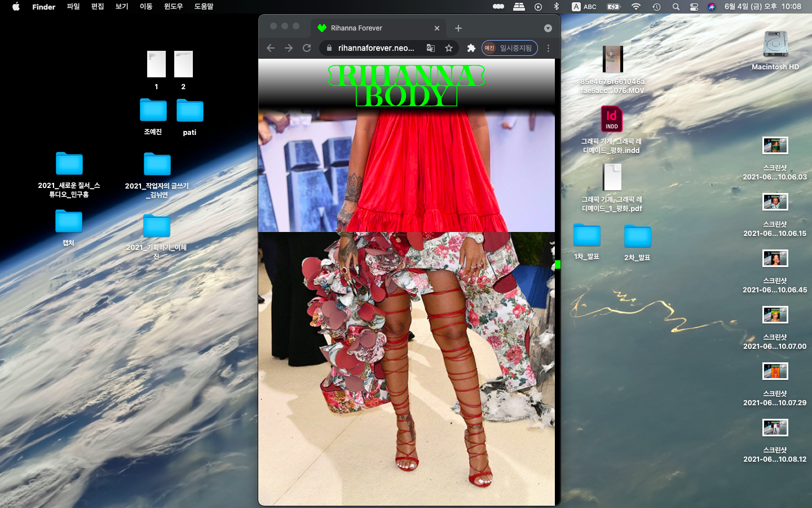Click the play circle menu bar icon
Screen dimensions: 812x508
point(538,7)
